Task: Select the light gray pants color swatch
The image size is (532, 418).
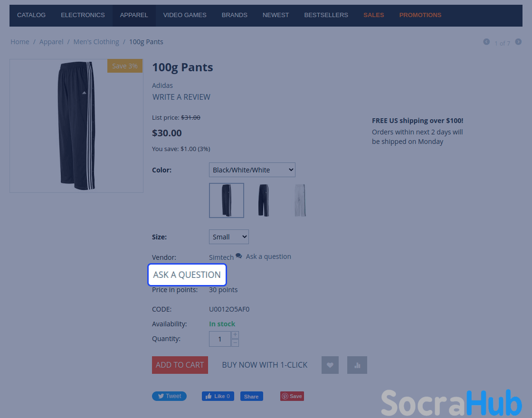Action: pos(300,200)
